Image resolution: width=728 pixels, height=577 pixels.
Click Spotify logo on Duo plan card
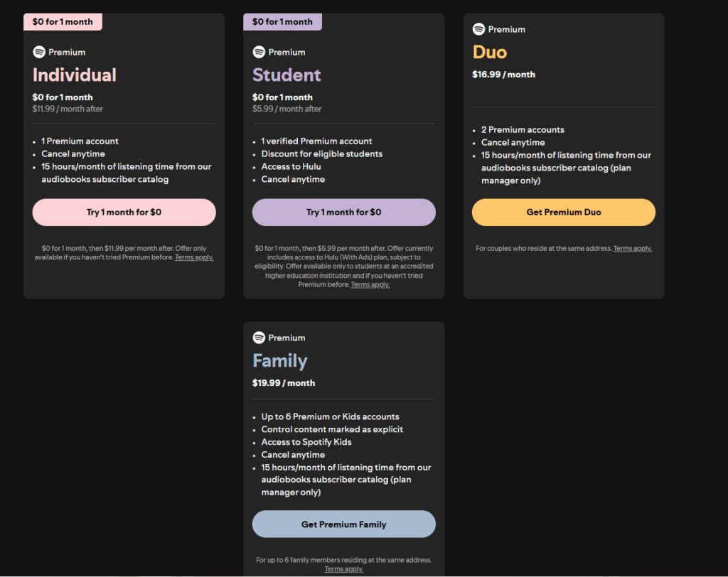pyautogui.click(x=478, y=29)
